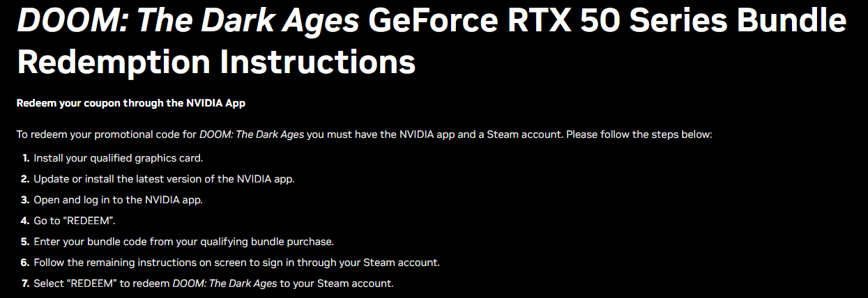Select step "Update or install the latest version"
Image resolution: width=868 pixels, height=298 pixels.
tap(164, 179)
